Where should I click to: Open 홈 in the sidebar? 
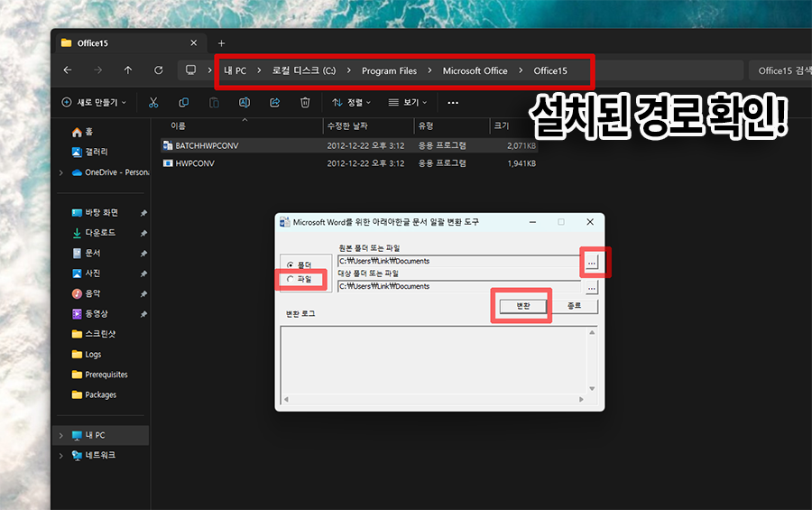[x=83, y=132]
